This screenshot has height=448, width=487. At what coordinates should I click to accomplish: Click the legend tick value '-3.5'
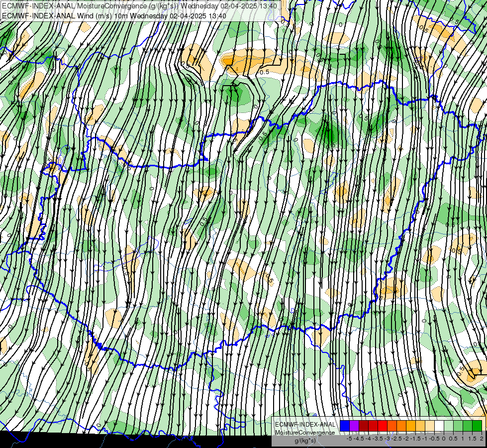pyautogui.click(x=378, y=439)
